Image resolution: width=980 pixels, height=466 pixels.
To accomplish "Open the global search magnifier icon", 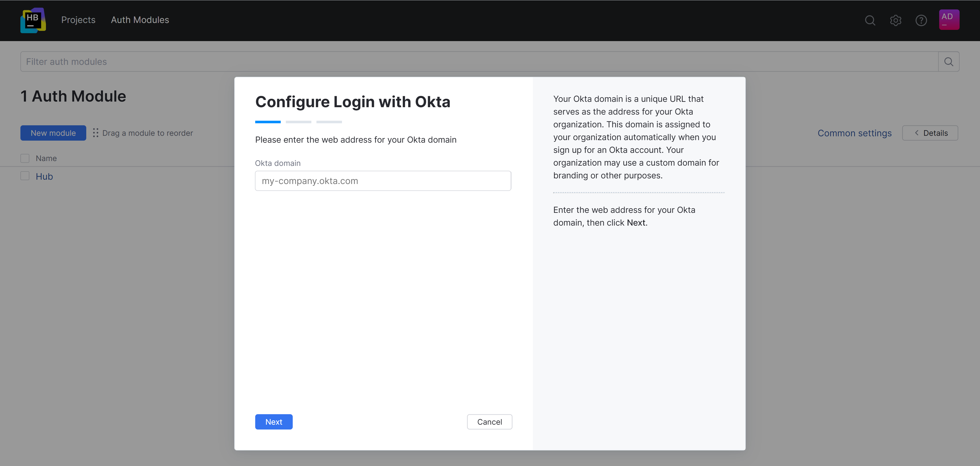I will tap(870, 20).
